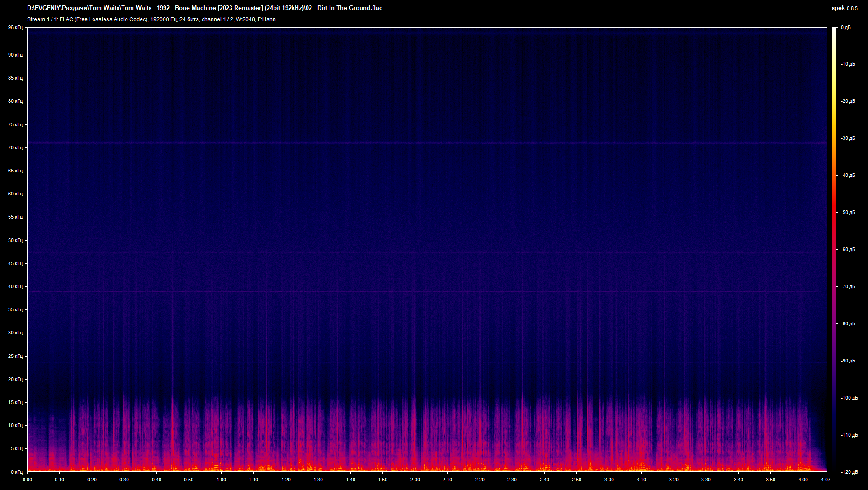Select the 20 кГц frequency label

pos(15,379)
